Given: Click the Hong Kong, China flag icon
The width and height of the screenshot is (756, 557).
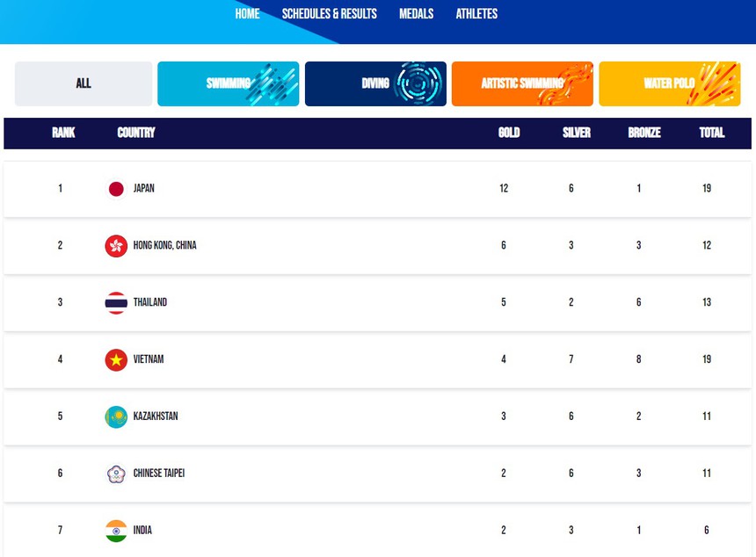Looking at the screenshot, I should pos(114,245).
